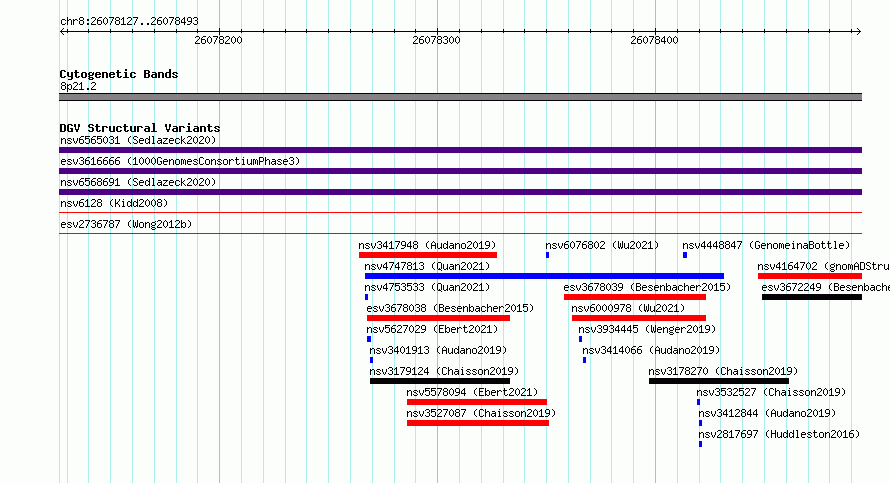Click blue marker under nsv4753533

click(367, 297)
